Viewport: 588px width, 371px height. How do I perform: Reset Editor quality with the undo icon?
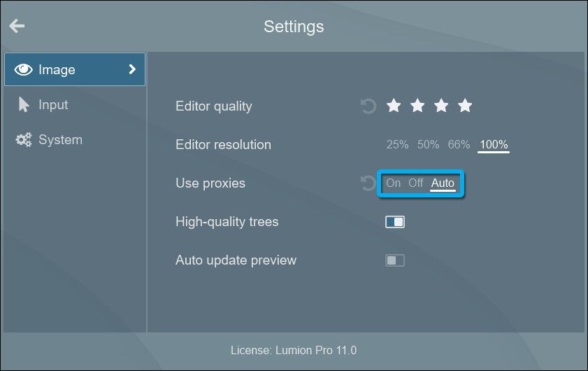pyautogui.click(x=368, y=106)
